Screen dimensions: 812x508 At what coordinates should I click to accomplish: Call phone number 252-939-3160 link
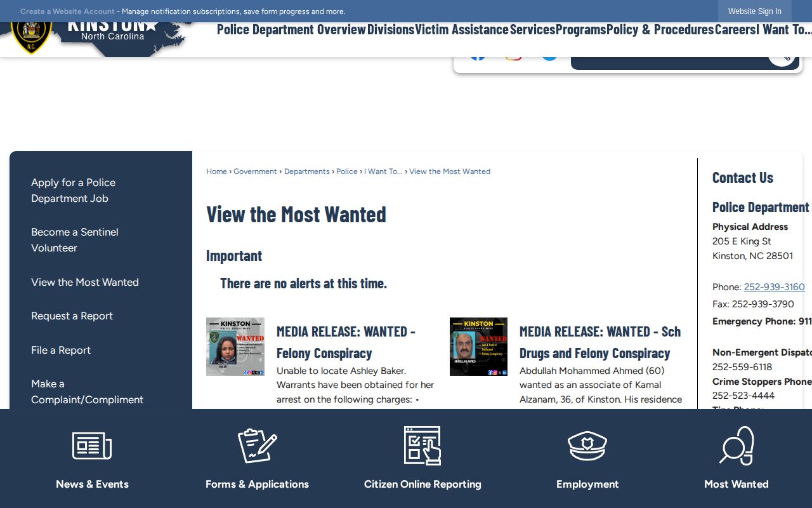point(774,287)
